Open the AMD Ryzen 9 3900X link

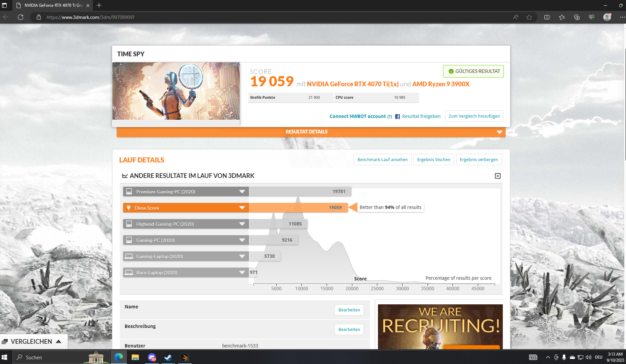[x=441, y=84]
